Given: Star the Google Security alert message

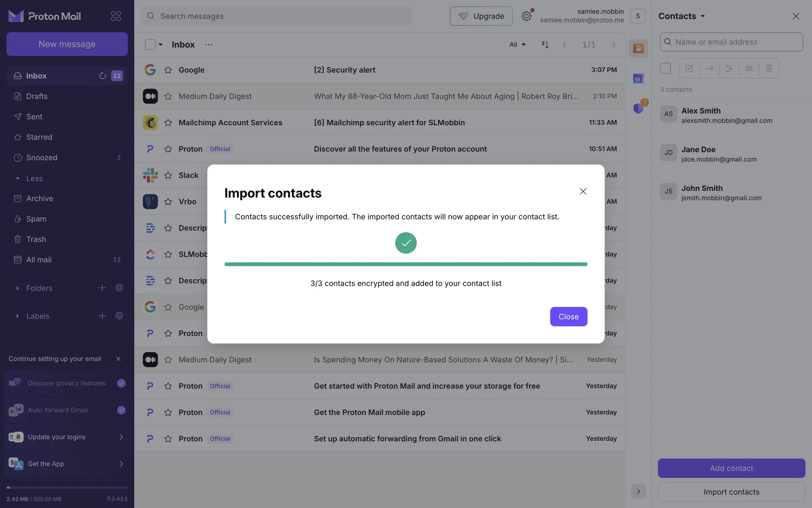Looking at the screenshot, I should click(x=168, y=70).
